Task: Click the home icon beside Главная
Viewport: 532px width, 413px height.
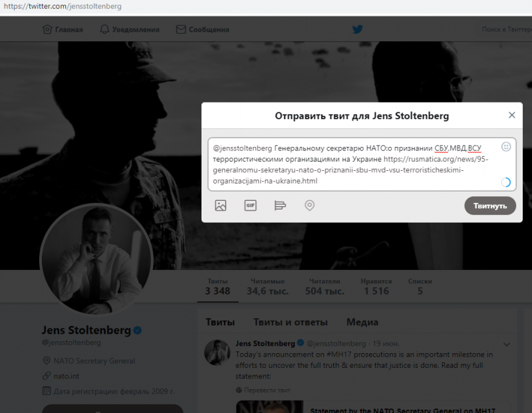Action: [x=47, y=29]
